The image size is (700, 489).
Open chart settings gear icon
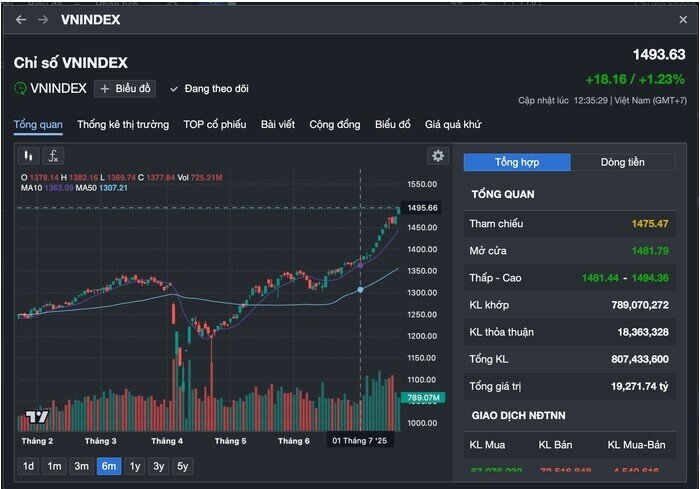click(x=438, y=155)
